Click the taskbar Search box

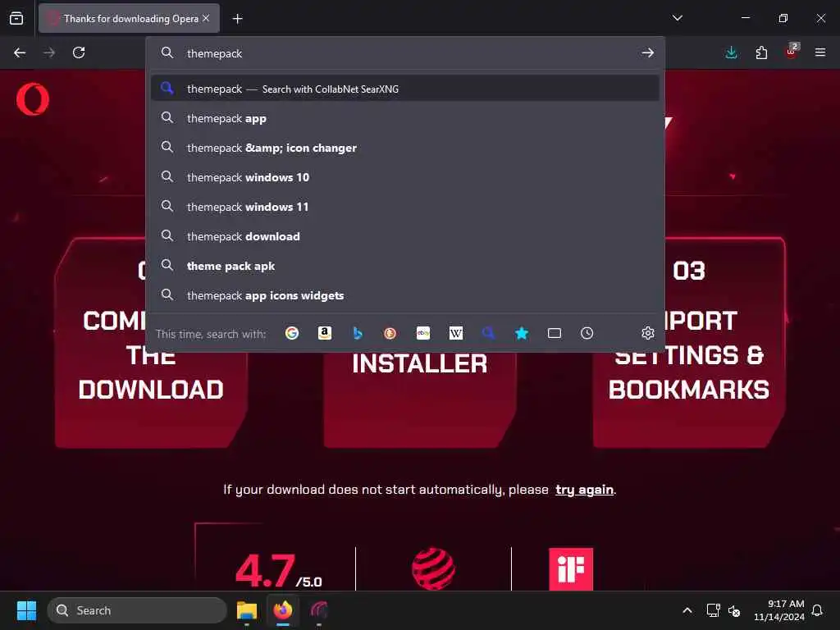(137, 610)
